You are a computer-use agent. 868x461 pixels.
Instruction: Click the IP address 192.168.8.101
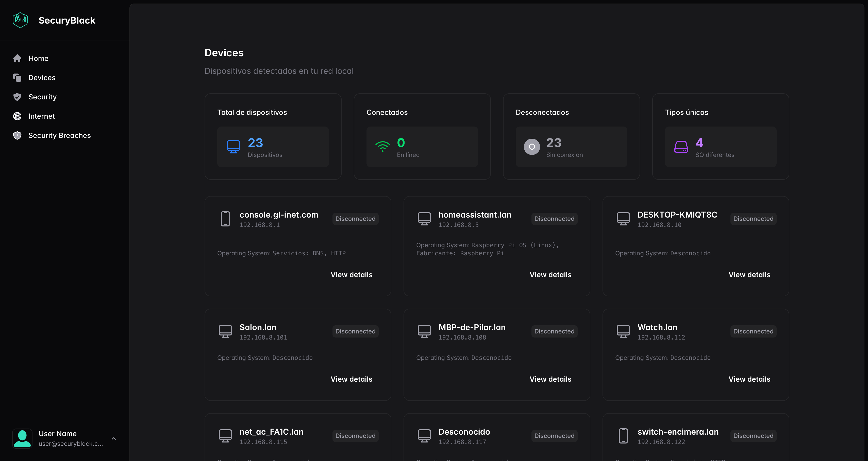click(x=263, y=338)
